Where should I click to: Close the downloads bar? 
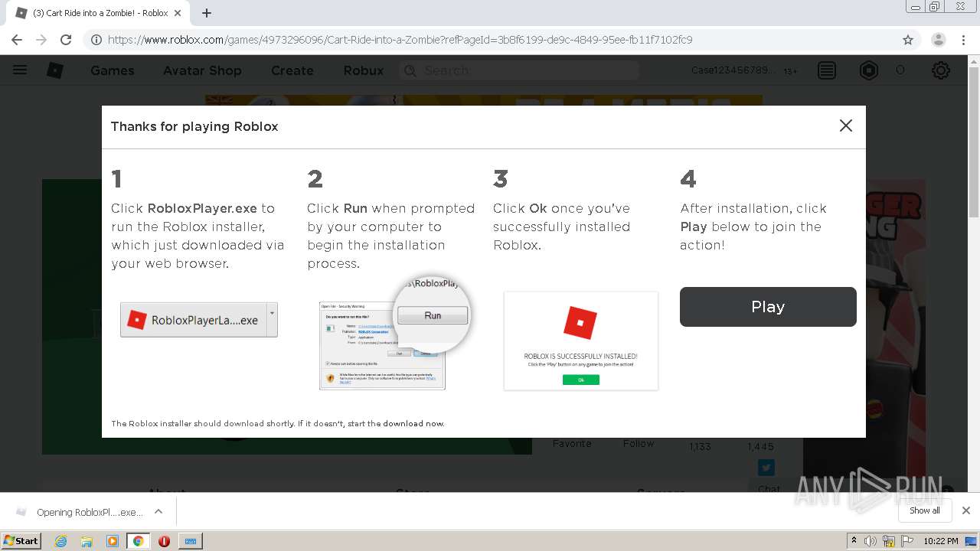pos(966,510)
